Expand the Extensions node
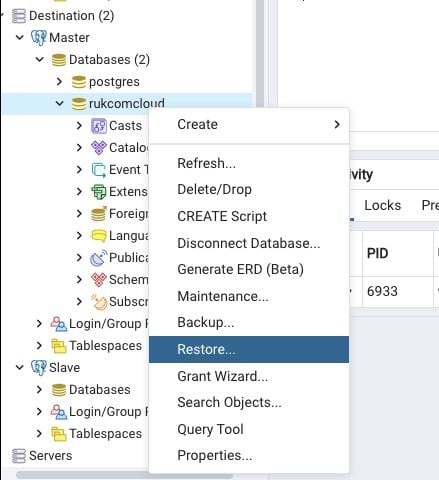This screenshot has width=439, height=480. tap(79, 191)
